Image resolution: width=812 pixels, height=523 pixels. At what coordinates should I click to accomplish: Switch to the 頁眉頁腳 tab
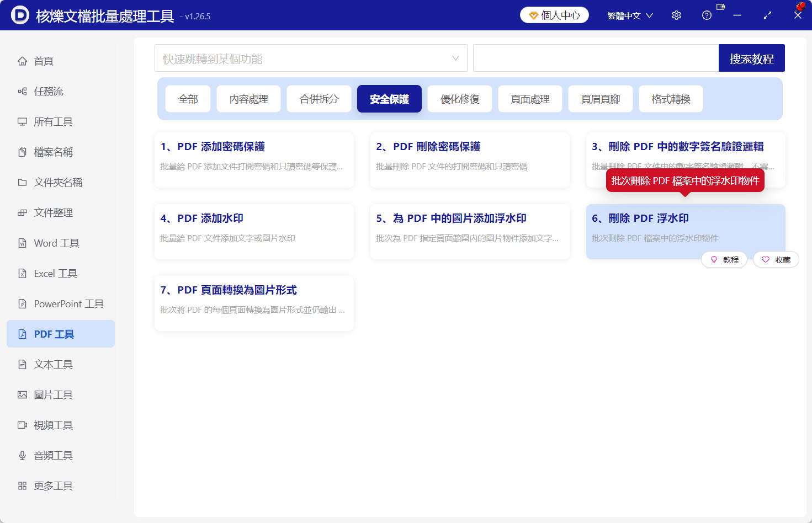point(601,99)
